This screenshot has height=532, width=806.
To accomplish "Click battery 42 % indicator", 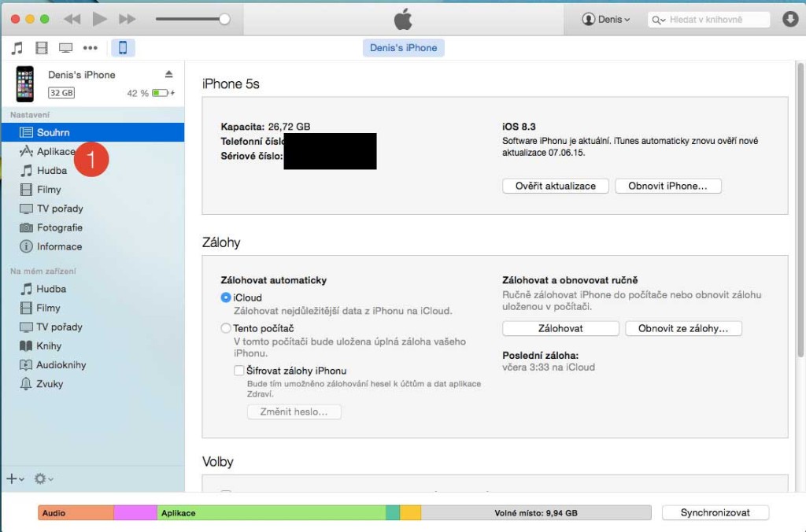I will (x=150, y=93).
